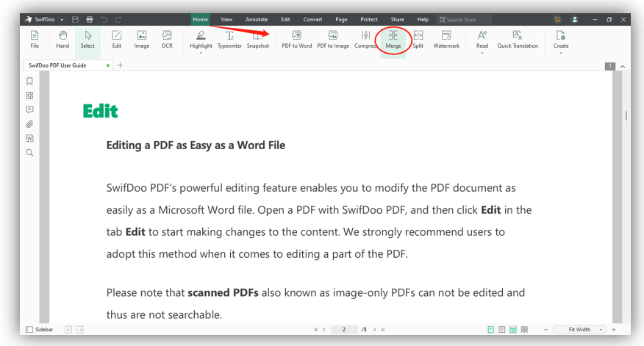This screenshot has width=644, height=346.
Task: Open the user account icon
Action: pyautogui.click(x=575, y=19)
